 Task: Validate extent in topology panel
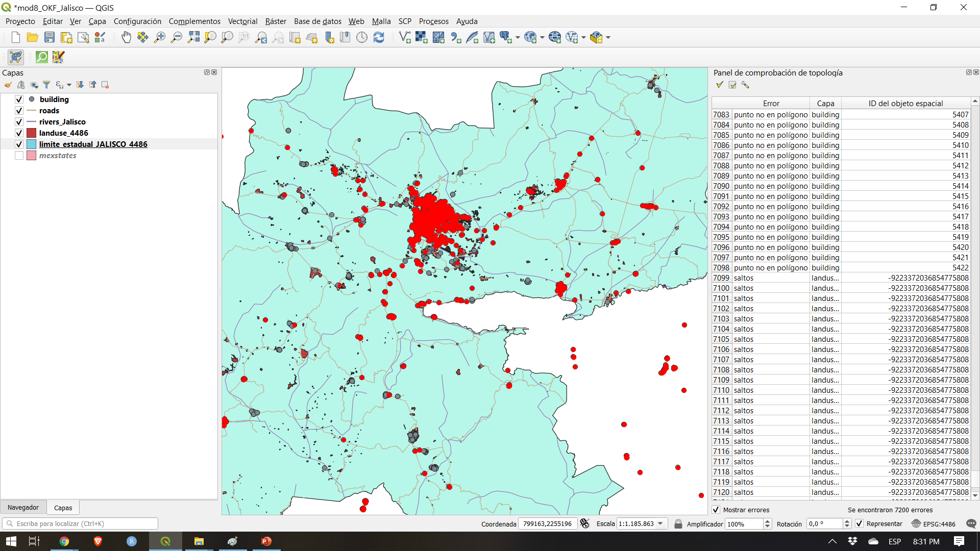[732, 85]
